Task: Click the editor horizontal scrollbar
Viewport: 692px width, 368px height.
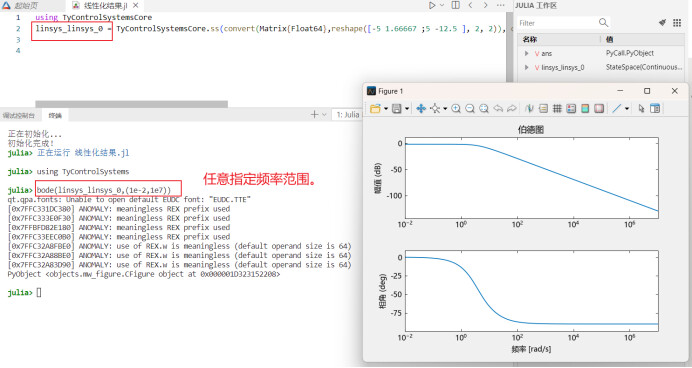Action: [x=132, y=104]
